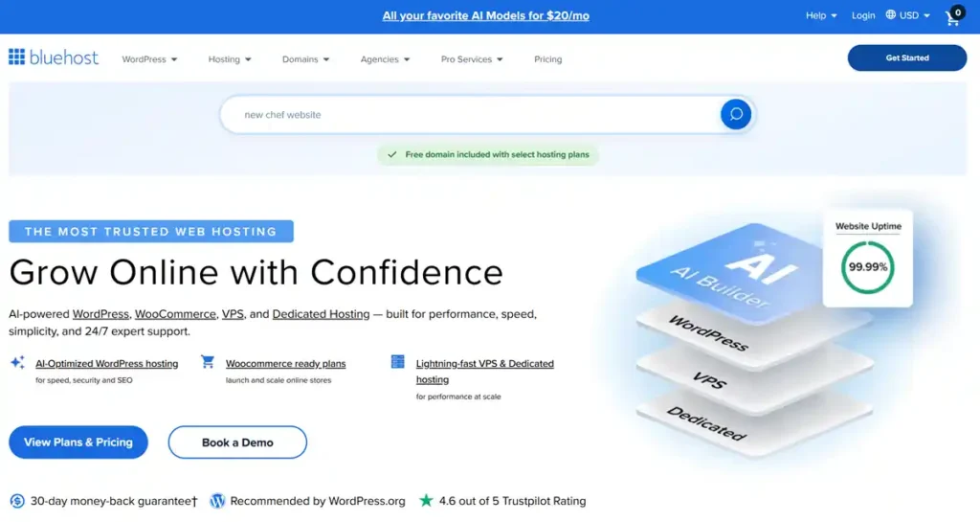Image resolution: width=980 pixels, height=522 pixels.
Task: Click the Get Started button
Action: pyautogui.click(x=907, y=57)
